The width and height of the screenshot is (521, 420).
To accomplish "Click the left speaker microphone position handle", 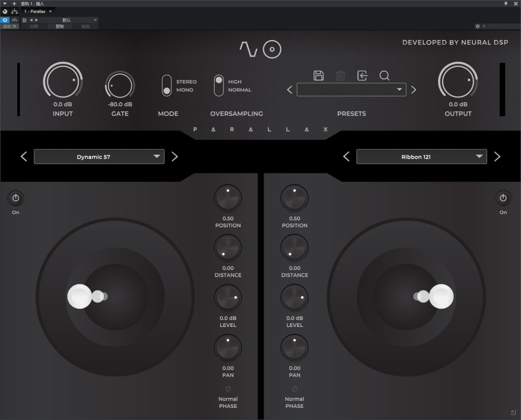I will pyautogui.click(x=80, y=296).
